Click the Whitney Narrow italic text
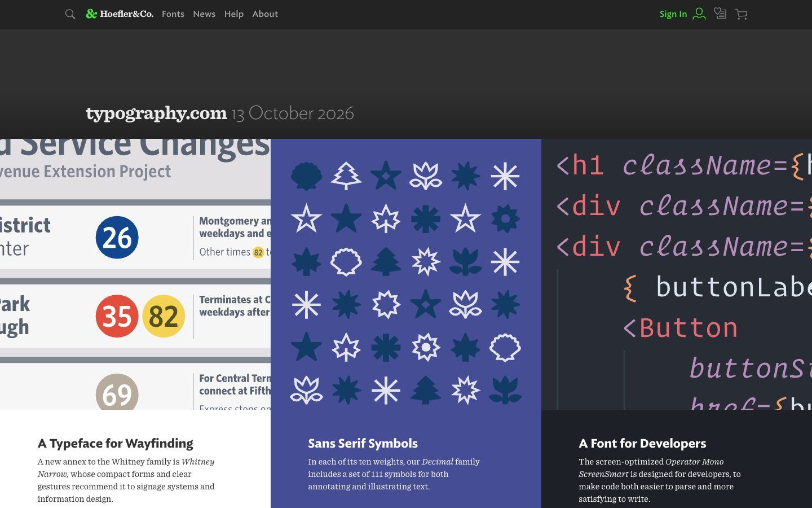 point(126,468)
